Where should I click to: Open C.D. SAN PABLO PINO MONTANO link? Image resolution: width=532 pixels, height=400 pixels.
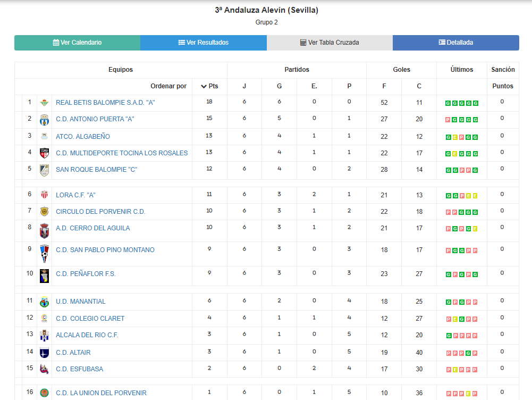point(105,250)
